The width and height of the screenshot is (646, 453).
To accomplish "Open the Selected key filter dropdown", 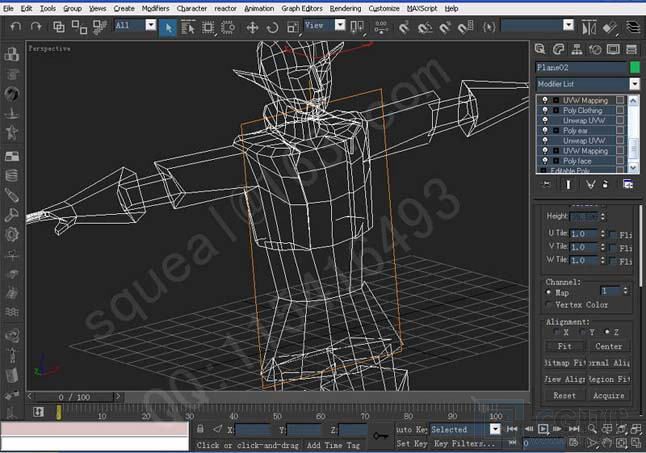I will click(495, 429).
